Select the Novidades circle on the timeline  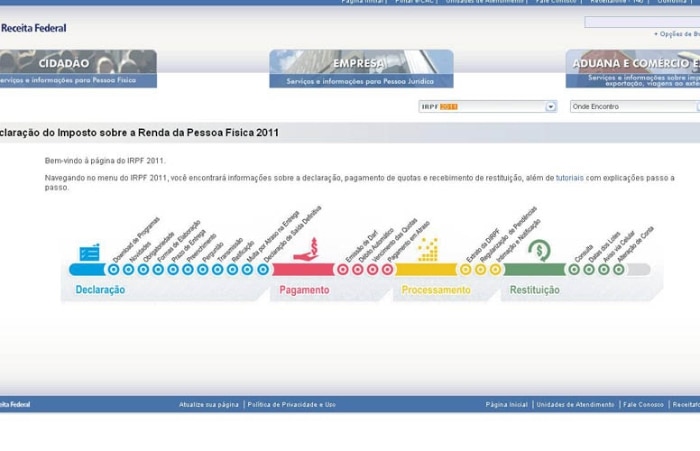pos(128,269)
